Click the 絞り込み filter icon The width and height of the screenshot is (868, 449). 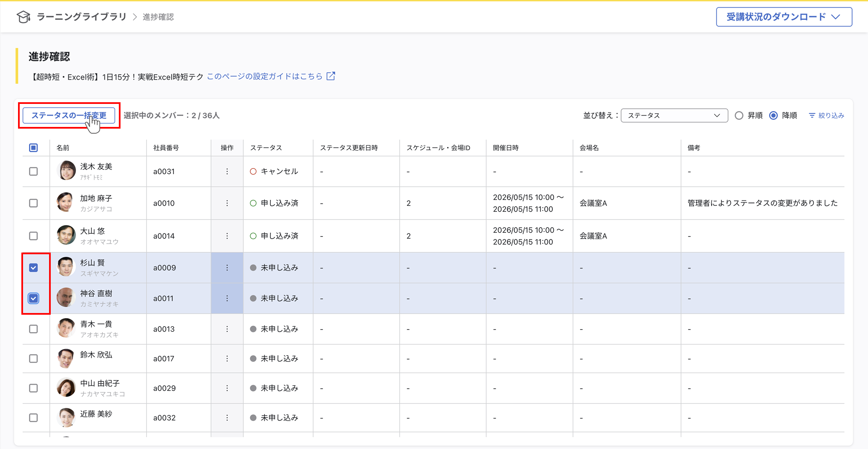click(812, 115)
